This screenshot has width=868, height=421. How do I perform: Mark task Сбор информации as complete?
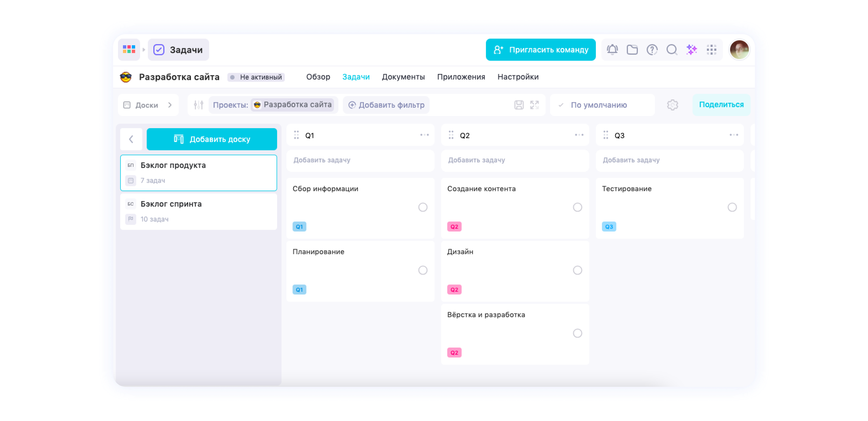(423, 207)
